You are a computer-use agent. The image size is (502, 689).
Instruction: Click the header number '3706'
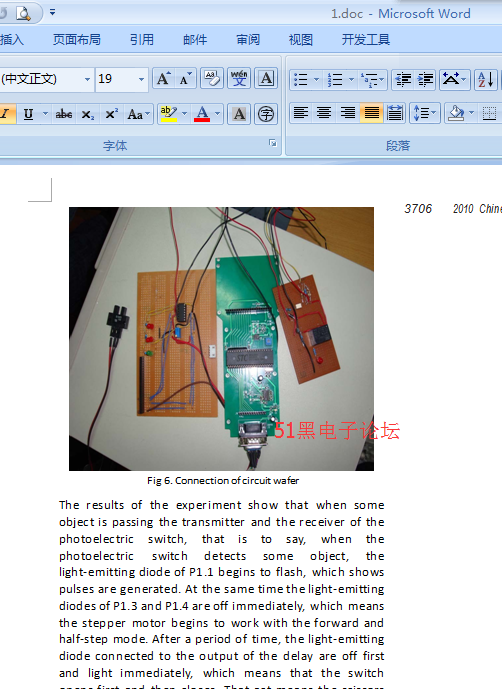[x=418, y=209]
